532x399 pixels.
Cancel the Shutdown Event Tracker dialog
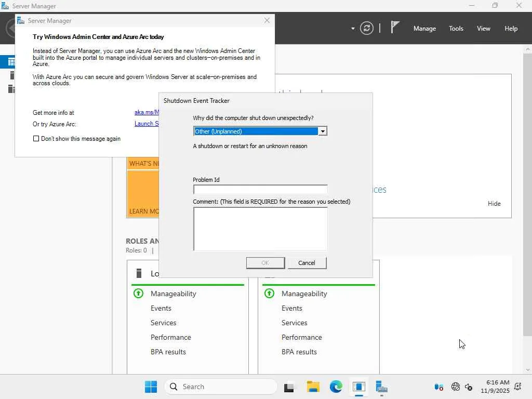pyautogui.click(x=307, y=262)
